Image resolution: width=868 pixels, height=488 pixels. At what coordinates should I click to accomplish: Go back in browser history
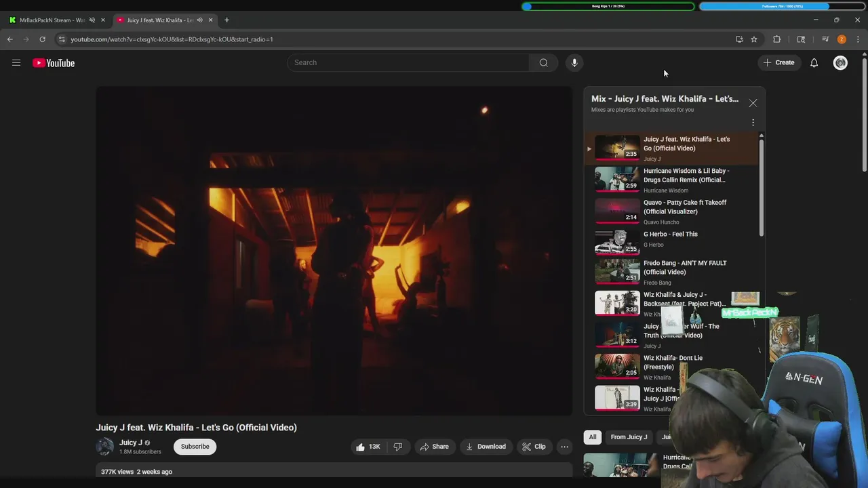10,39
